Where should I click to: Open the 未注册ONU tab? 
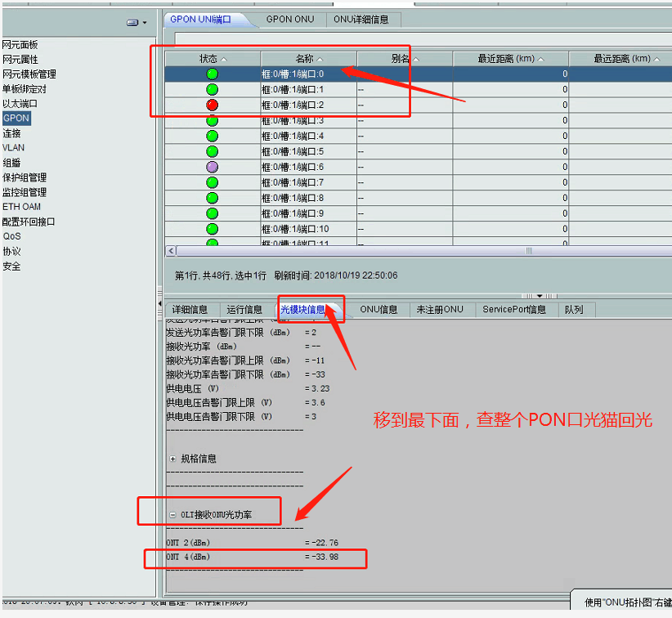coord(439,310)
